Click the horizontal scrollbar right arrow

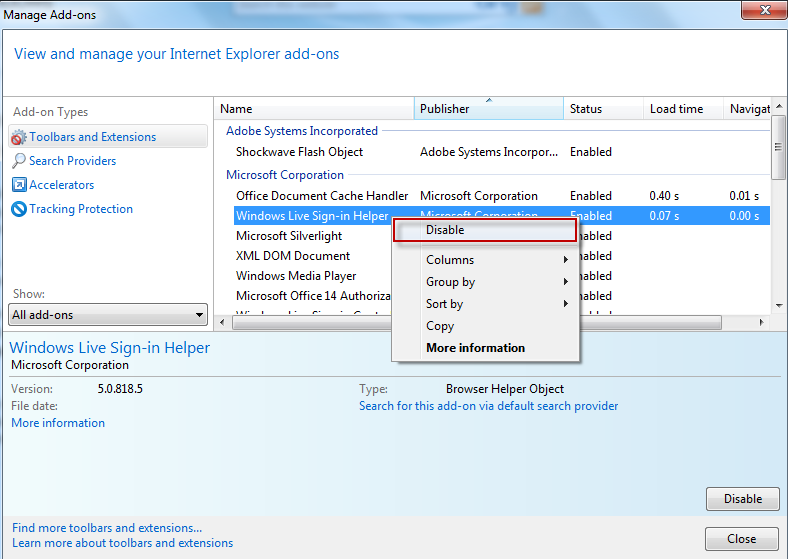pos(762,323)
